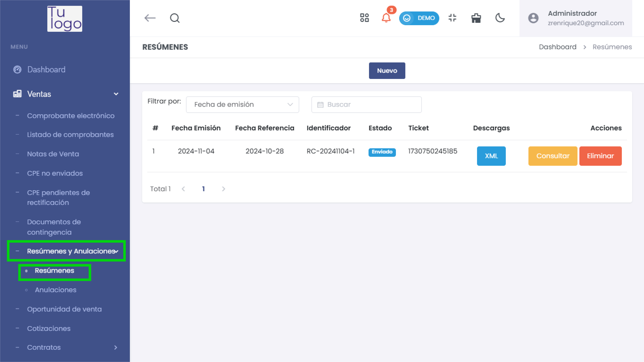The image size is (644, 362).
Task: Select Anulaciones submenu item
Action: coord(56,290)
